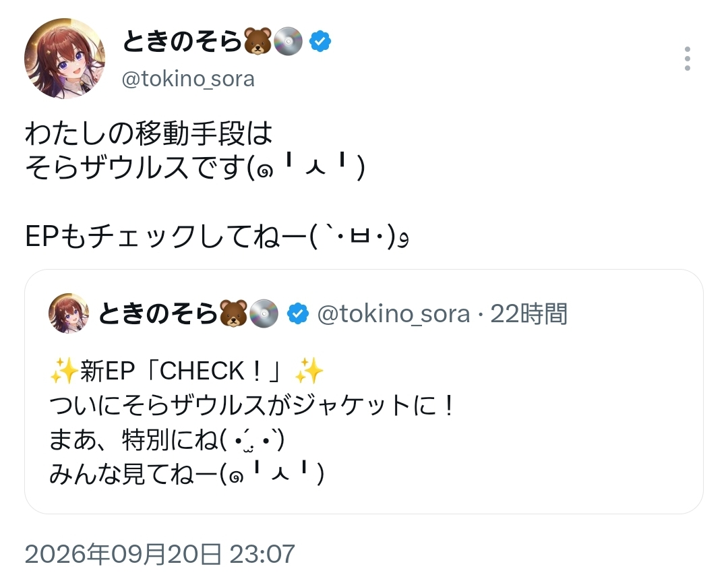Click quoted tweet's display name ときのそら
This screenshot has width=728, height=579.
[x=158, y=313]
